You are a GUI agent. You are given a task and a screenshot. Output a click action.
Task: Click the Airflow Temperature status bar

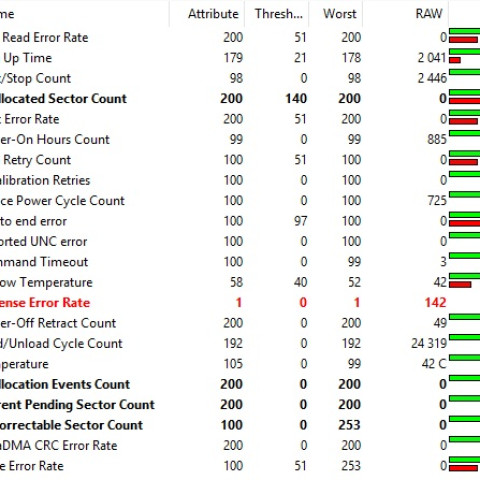point(465,281)
